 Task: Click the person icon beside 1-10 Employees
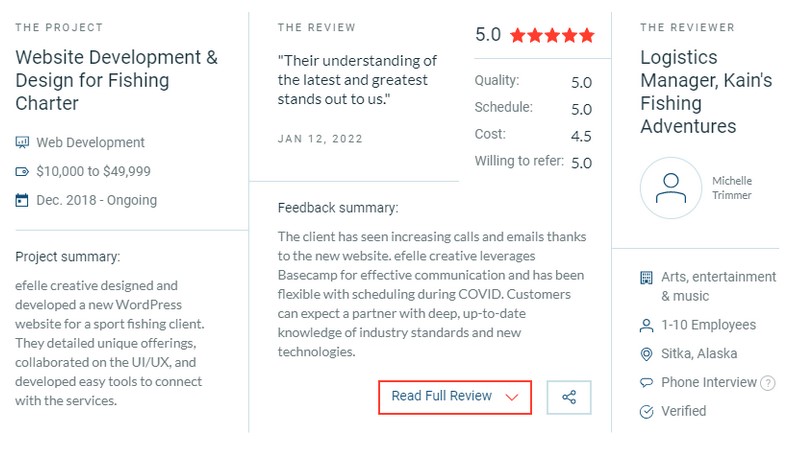click(646, 325)
